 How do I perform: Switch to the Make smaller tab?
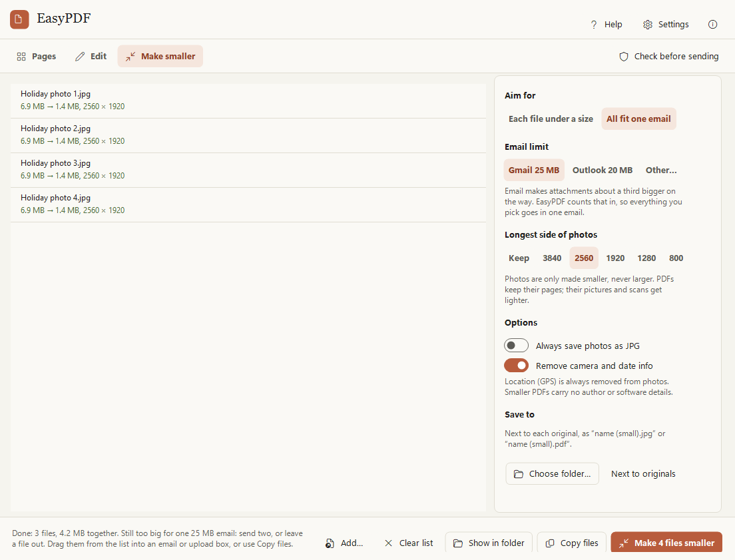tap(160, 57)
